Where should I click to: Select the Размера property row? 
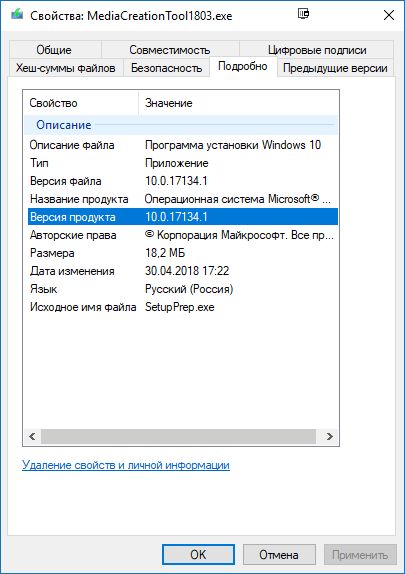tap(183, 253)
